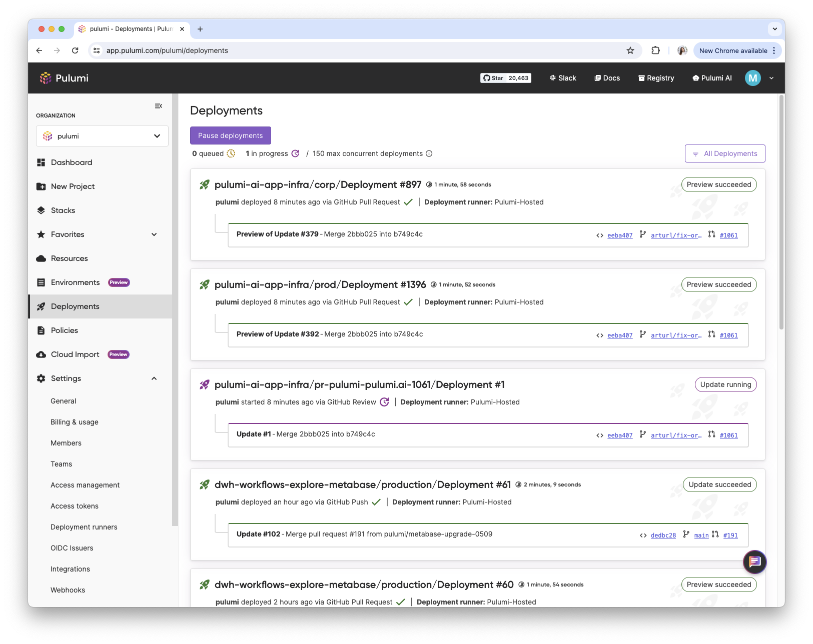Go to New Project

(73, 186)
